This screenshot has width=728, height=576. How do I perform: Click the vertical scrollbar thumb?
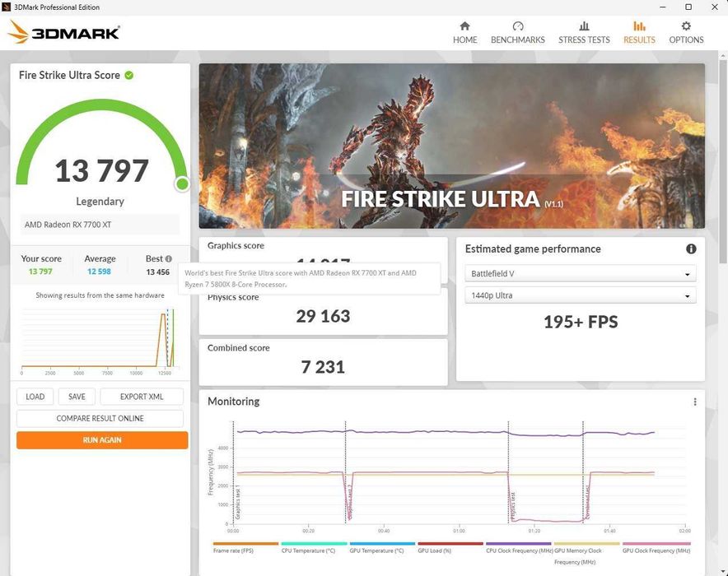(723, 162)
